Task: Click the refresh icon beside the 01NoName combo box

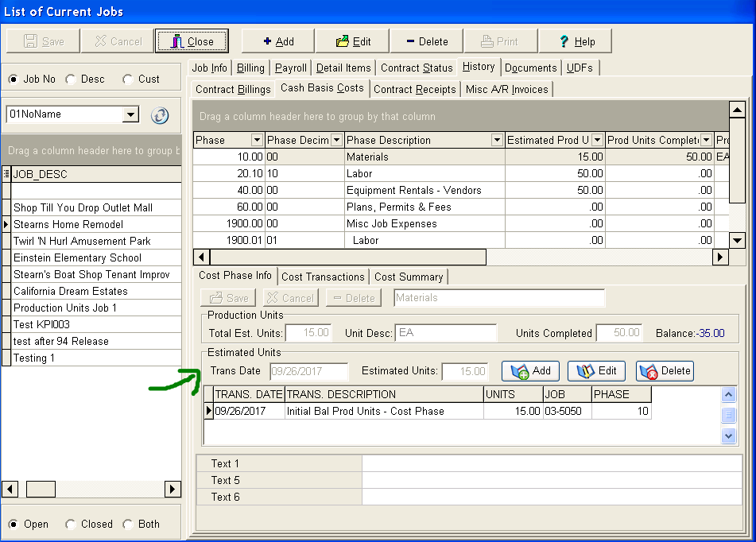Action: click(160, 115)
